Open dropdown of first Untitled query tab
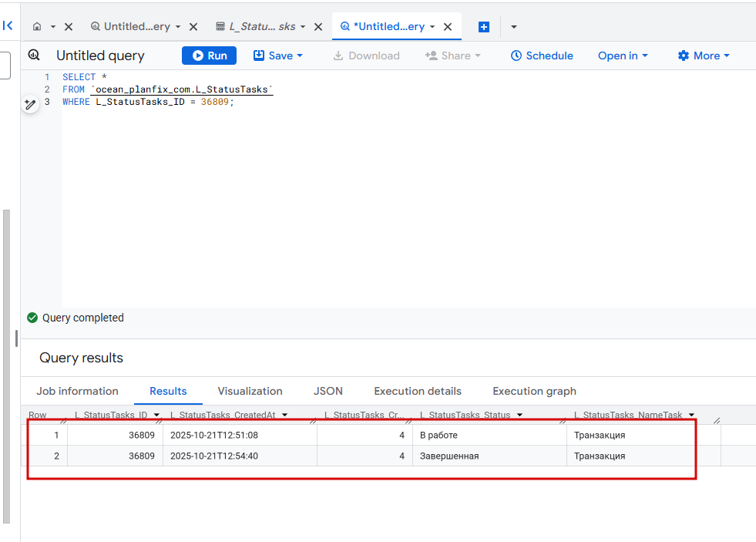Image resolution: width=756 pixels, height=542 pixels. (x=178, y=26)
